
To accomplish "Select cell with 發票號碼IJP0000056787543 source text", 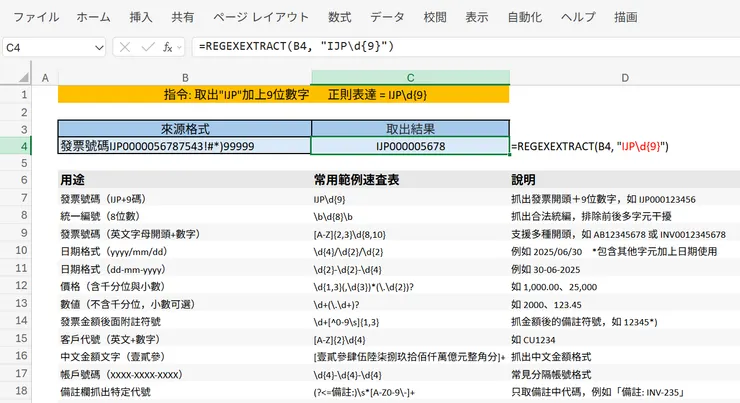I will [185, 146].
